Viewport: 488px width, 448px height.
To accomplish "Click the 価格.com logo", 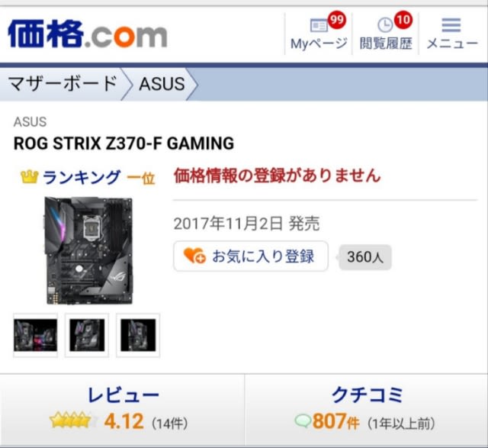I will [88, 34].
